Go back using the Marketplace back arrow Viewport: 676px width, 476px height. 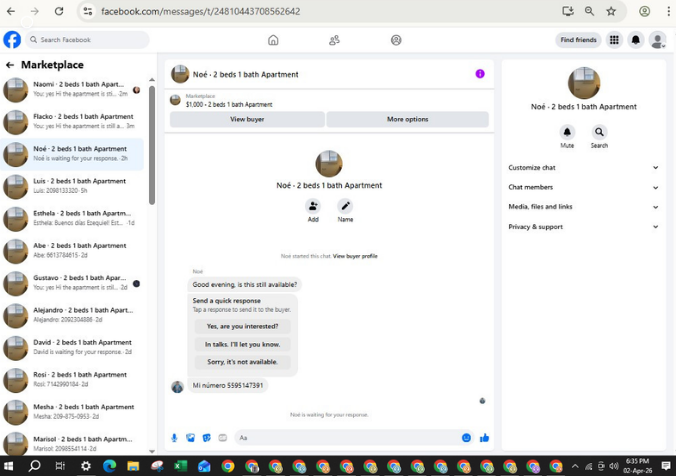(10, 65)
